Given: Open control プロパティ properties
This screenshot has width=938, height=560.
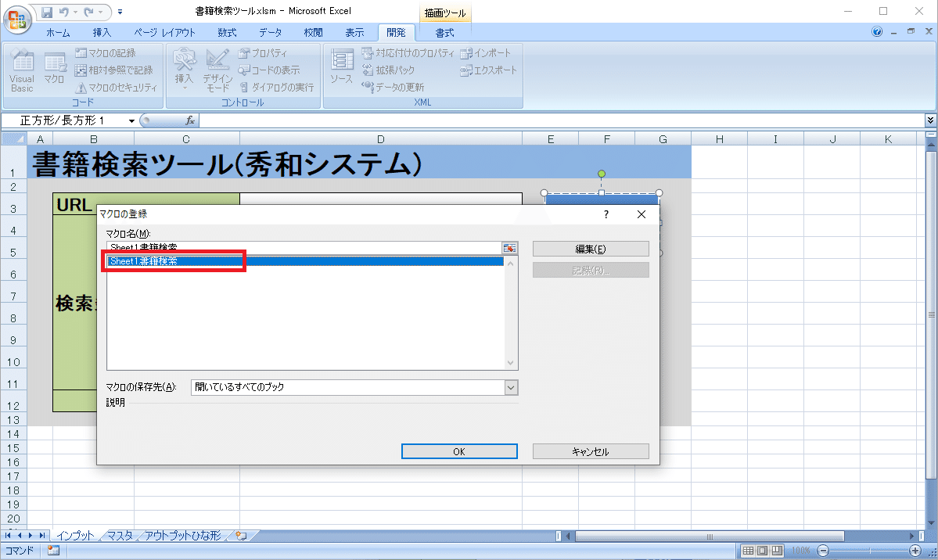Looking at the screenshot, I should point(263,53).
